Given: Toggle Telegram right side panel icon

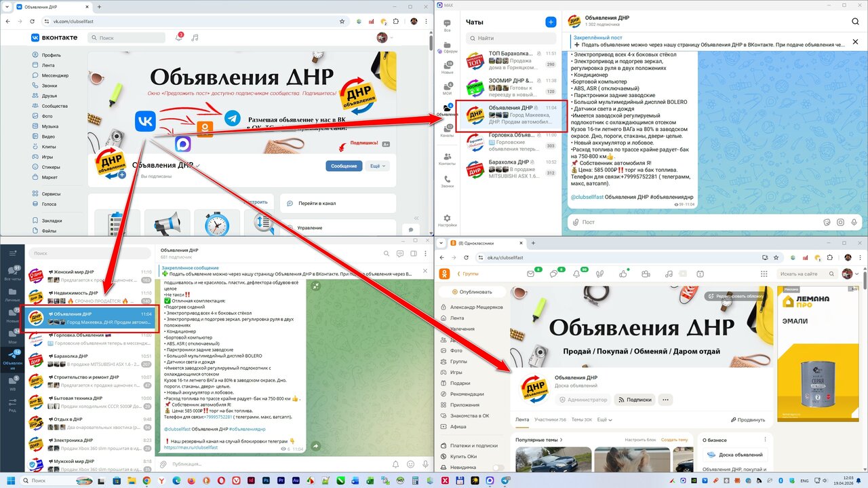Looking at the screenshot, I should 413,253.
